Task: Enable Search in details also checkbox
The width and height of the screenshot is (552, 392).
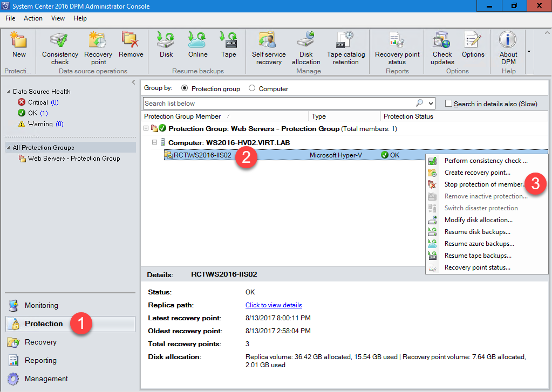Action: click(x=448, y=104)
